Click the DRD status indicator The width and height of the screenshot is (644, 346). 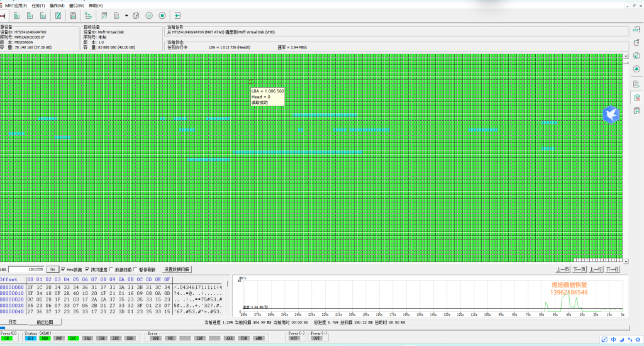(x=45, y=338)
